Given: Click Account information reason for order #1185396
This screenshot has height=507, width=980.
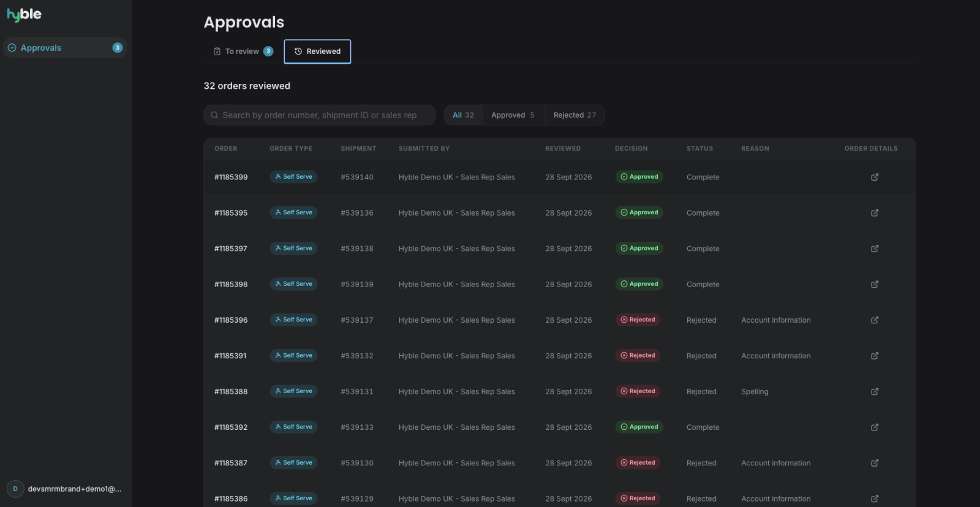Looking at the screenshot, I should point(775,320).
